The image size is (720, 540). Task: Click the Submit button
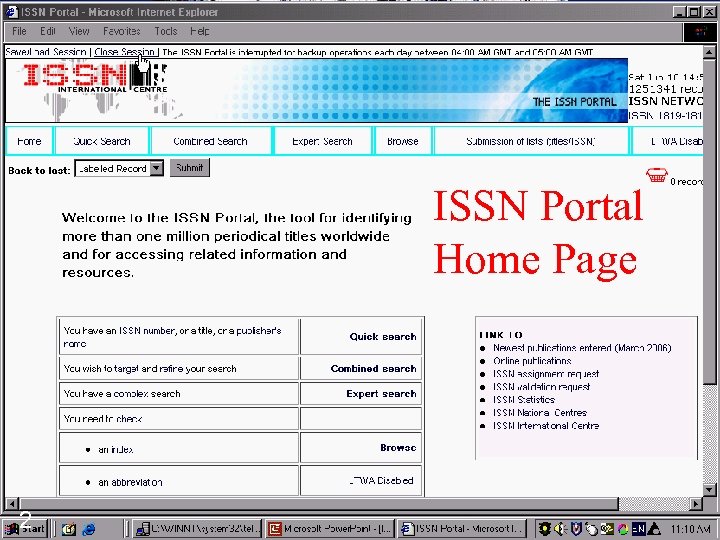coord(190,168)
